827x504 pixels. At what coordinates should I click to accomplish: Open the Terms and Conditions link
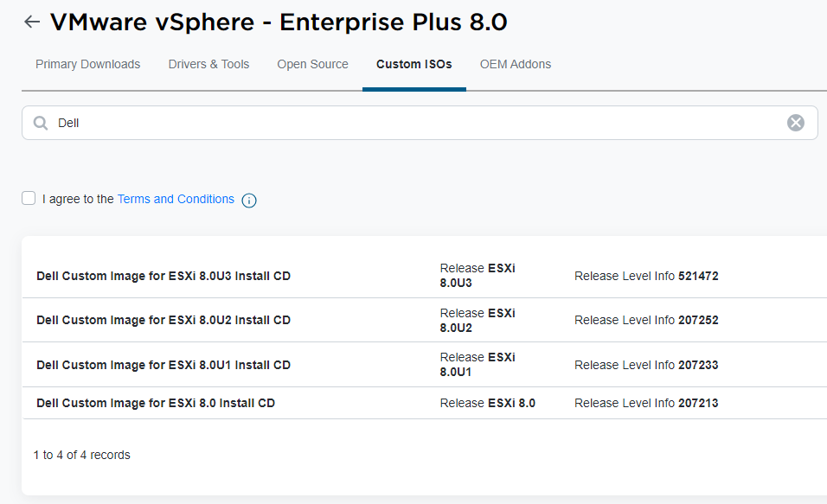coord(176,199)
